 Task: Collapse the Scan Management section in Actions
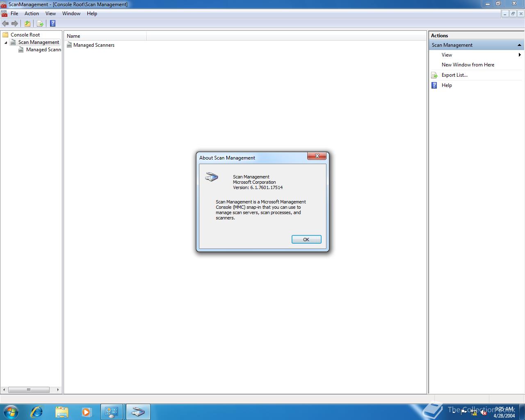coord(519,45)
